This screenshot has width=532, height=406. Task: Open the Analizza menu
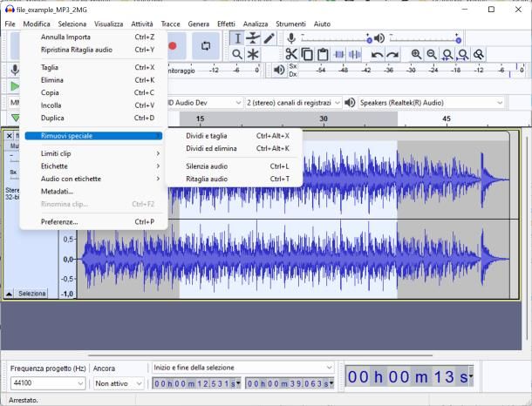pos(256,24)
